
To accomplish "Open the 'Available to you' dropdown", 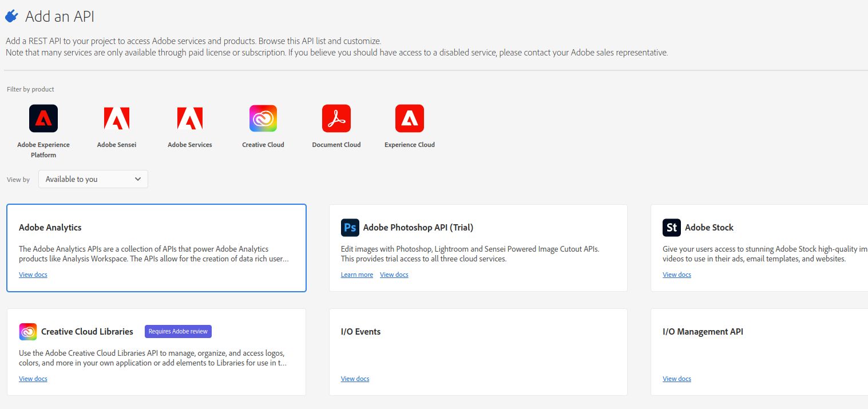I will [x=93, y=179].
